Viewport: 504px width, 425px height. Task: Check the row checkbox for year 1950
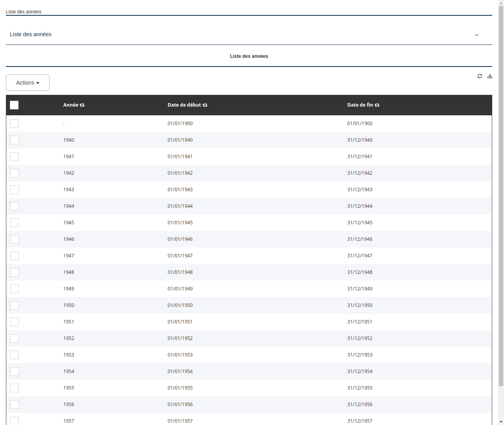(15, 305)
